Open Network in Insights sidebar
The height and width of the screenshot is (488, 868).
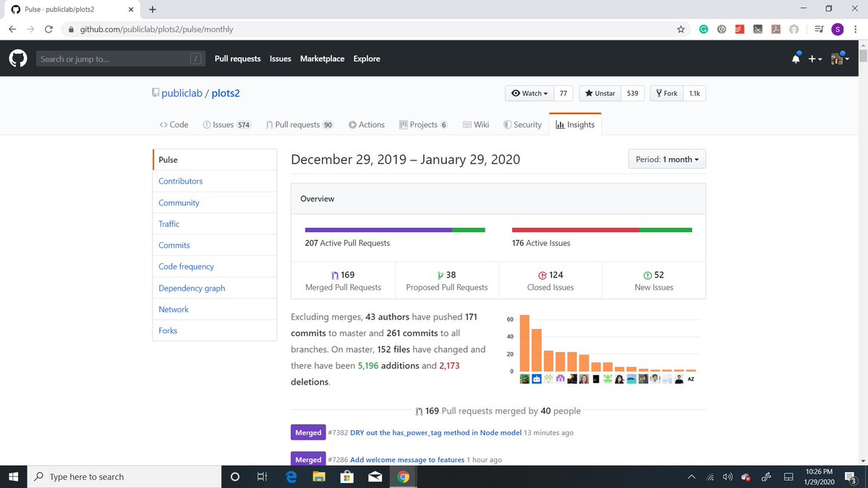click(x=215, y=309)
